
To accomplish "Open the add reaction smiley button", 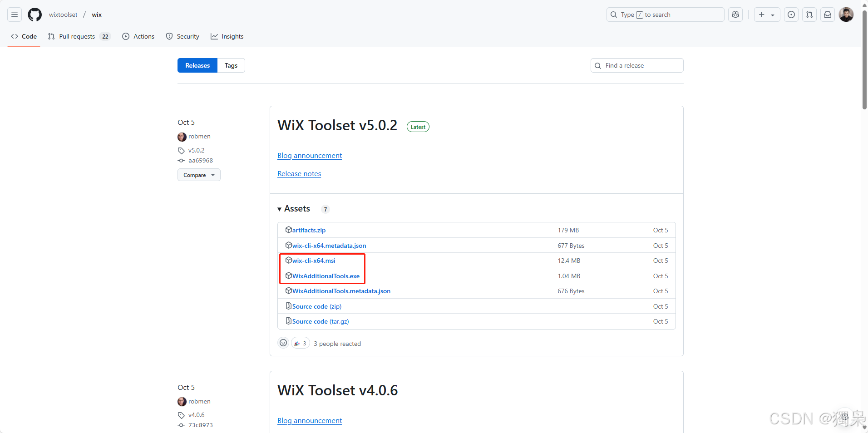I will tap(283, 343).
